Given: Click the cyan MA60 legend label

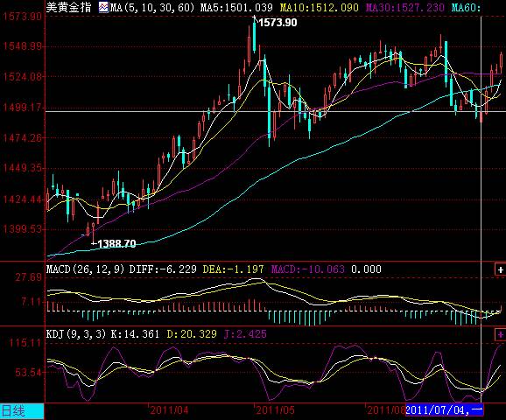Looking at the screenshot, I should point(466,7).
